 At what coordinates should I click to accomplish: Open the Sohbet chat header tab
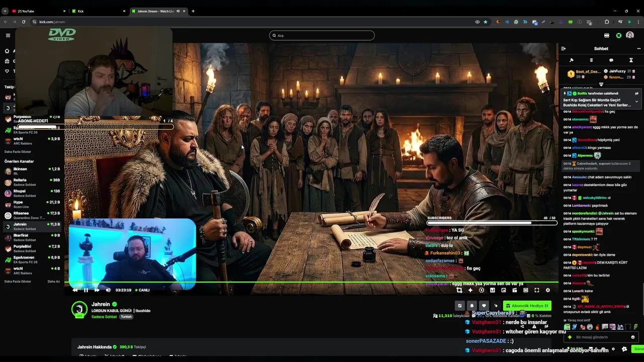[x=601, y=49]
